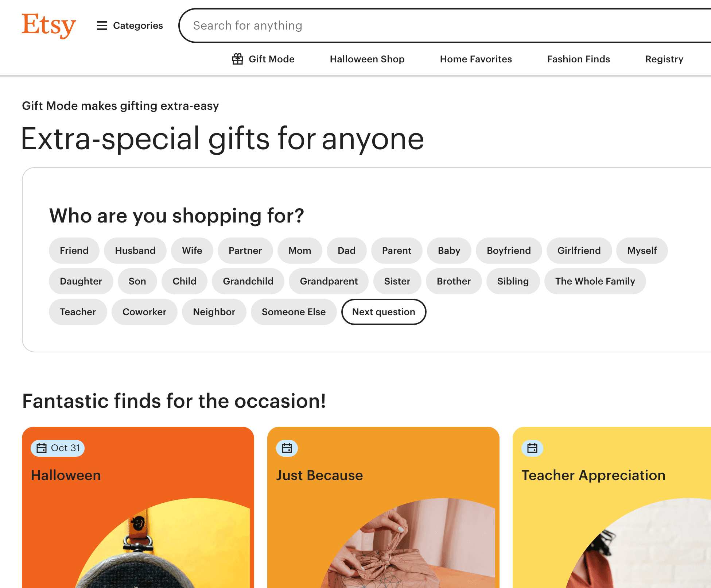The image size is (711, 588).
Task: Pick Someone Else as recipient
Action: coord(294,312)
